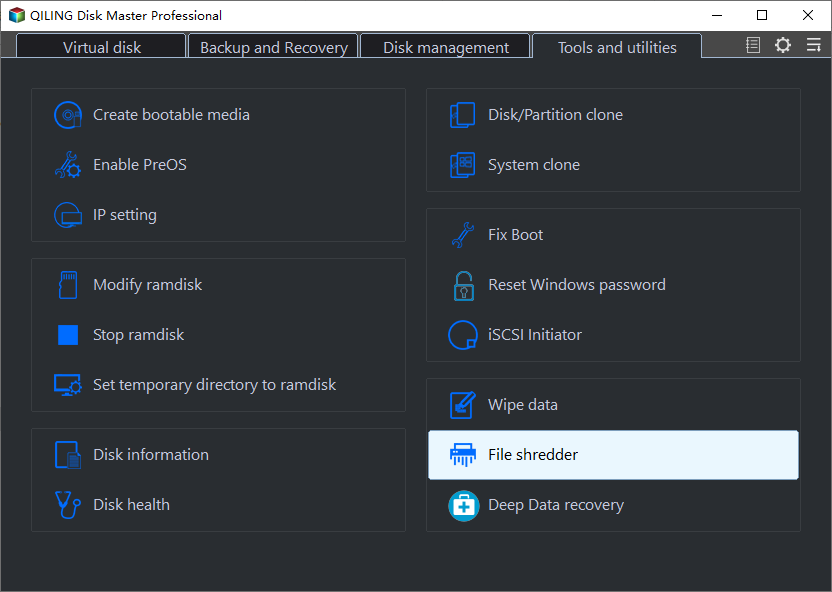Click the Deep Data recovery medkit icon
This screenshot has height=592, width=832.
click(464, 506)
